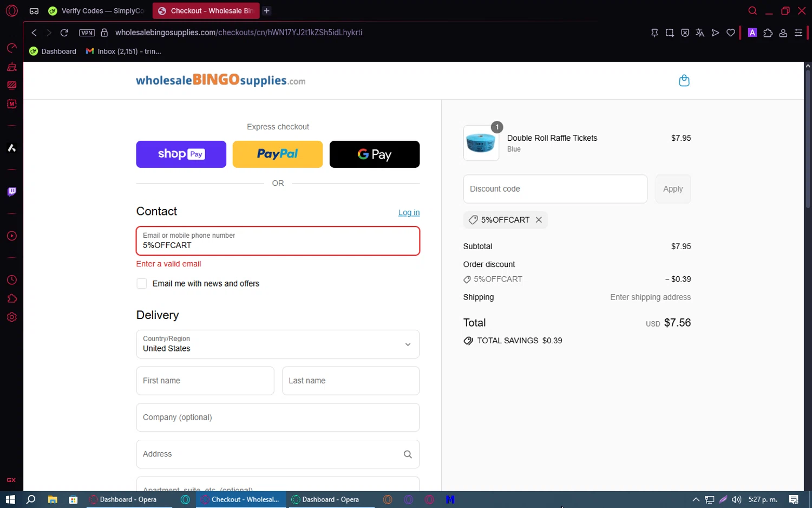Open the sidebar player icon

click(x=11, y=236)
